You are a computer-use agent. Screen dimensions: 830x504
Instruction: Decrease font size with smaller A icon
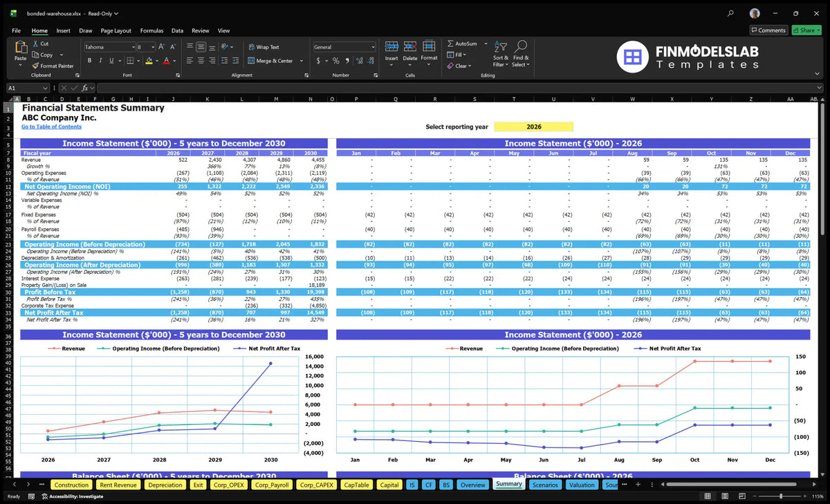click(172, 47)
